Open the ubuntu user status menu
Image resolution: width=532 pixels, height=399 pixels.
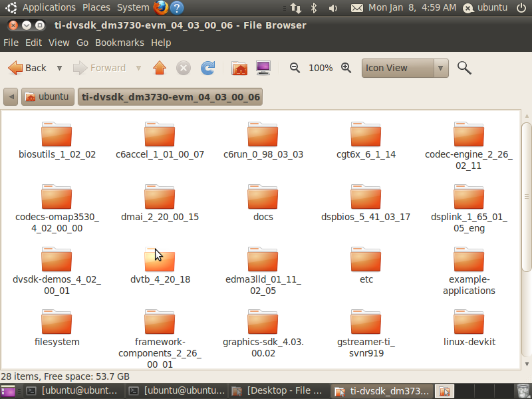tap(485, 7)
